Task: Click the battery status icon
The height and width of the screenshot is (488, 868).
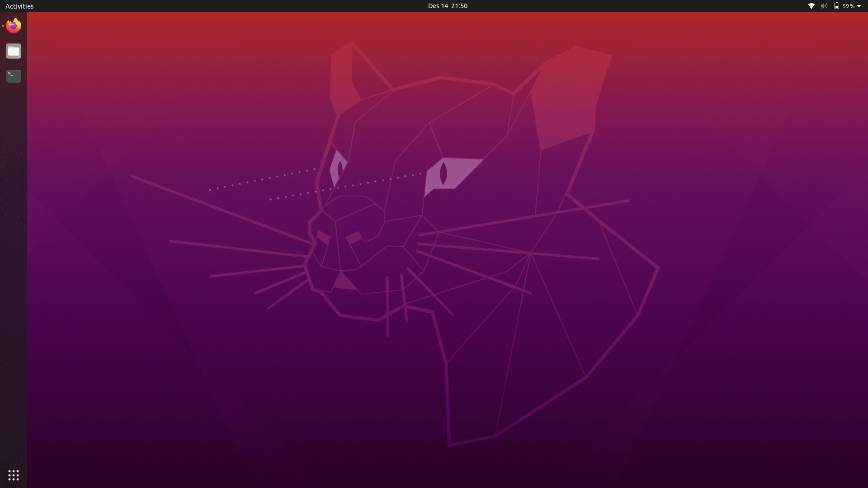Action: point(836,6)
